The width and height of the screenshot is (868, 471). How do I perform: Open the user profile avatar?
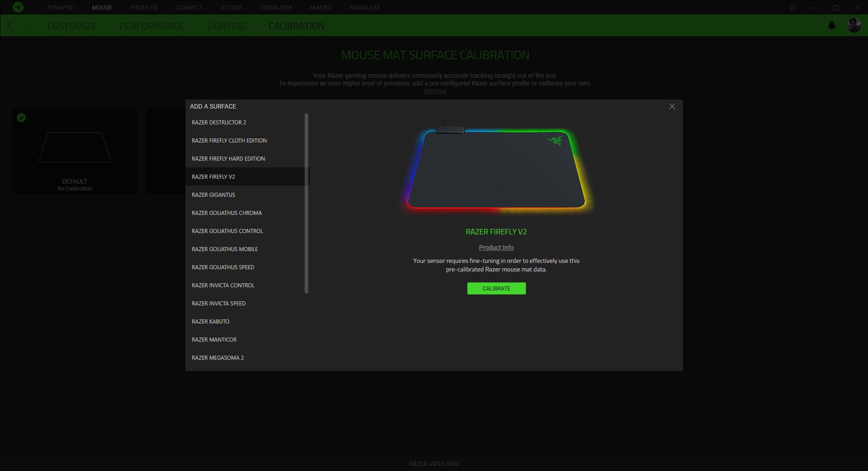pos(854,25)
